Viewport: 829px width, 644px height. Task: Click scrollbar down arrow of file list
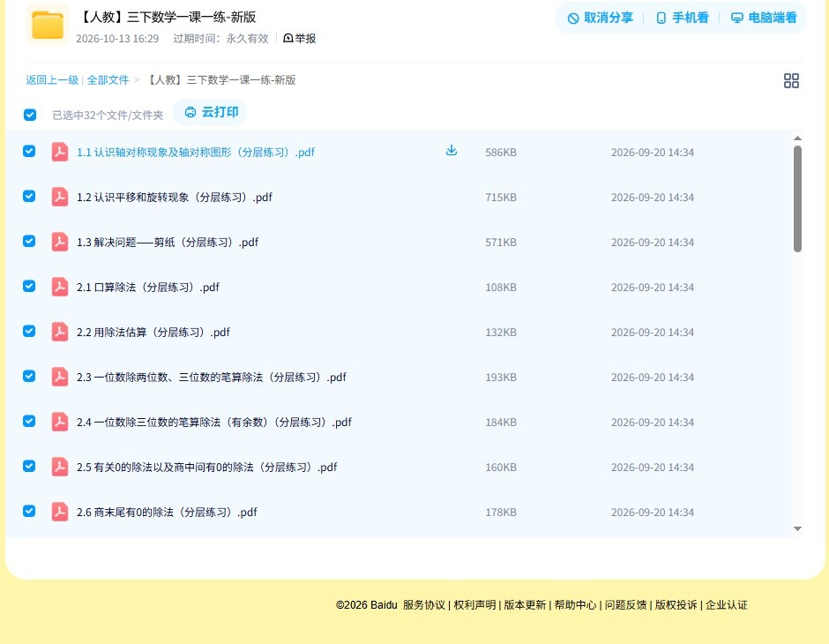coord(798,528)
